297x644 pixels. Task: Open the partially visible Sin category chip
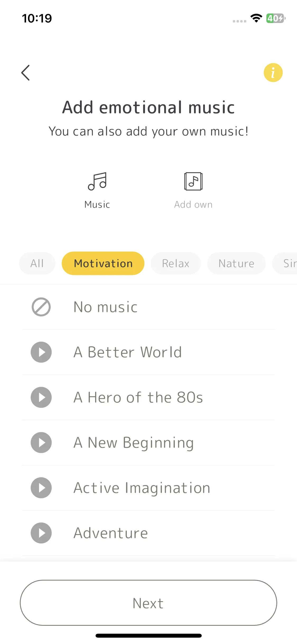point(285,263)
